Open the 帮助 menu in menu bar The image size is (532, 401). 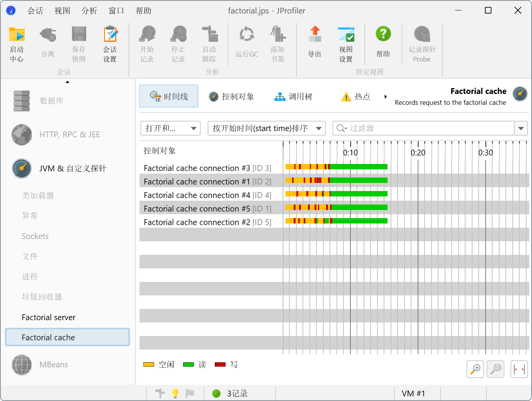[143, 11]
